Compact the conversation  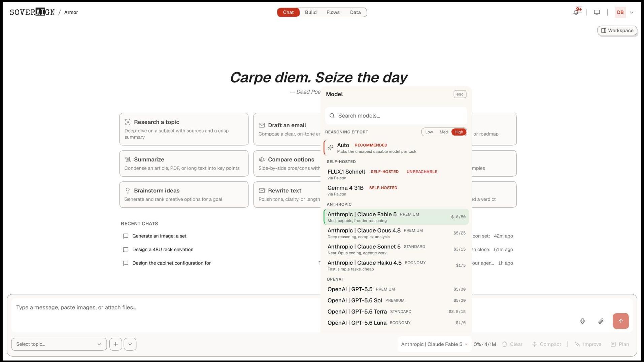coord(546,344)
